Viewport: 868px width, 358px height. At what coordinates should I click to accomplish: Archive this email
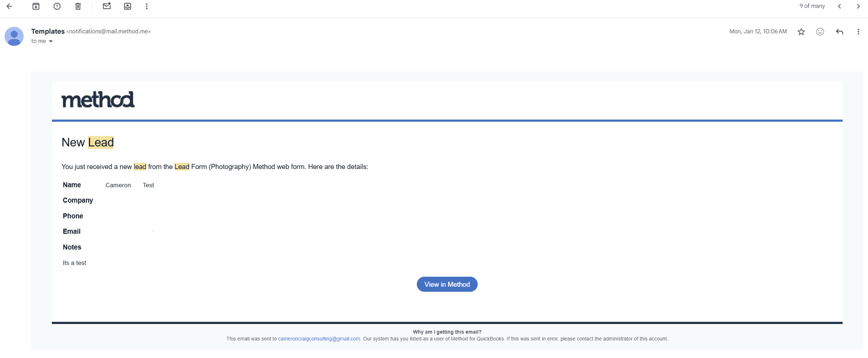click(36, 6)
